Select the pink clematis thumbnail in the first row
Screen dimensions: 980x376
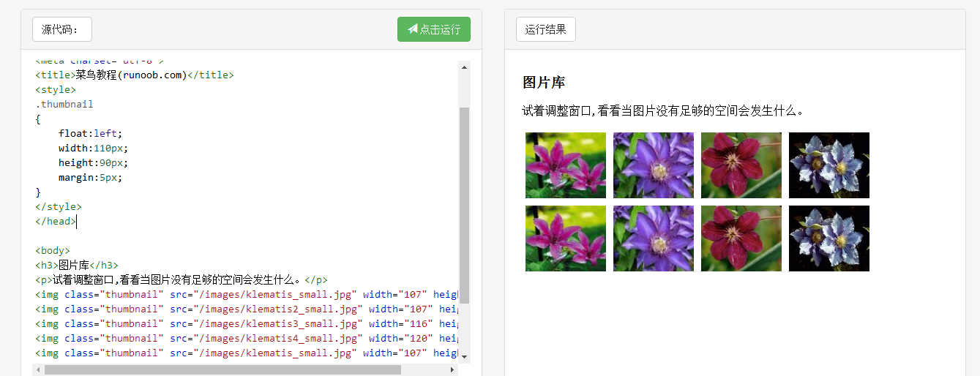(566, 165)
